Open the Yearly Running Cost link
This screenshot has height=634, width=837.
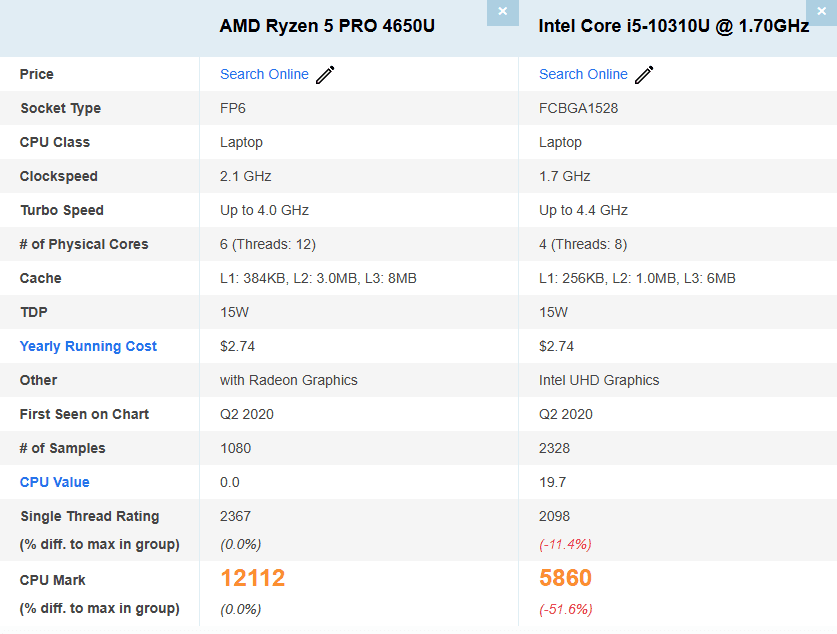pos(88,346)
